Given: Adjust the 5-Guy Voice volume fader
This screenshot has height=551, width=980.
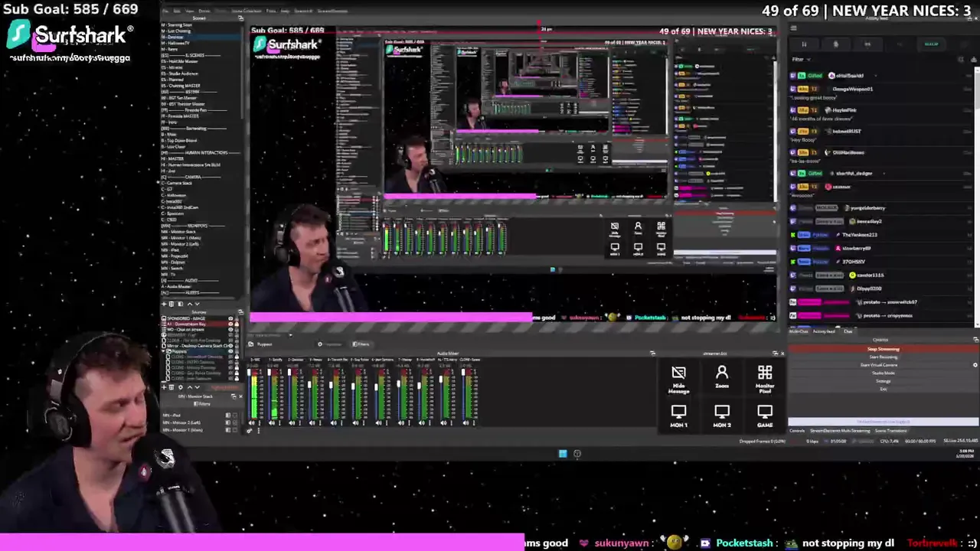Looking at the screenshot, I should pyautogui.click(x=353, y=386).
